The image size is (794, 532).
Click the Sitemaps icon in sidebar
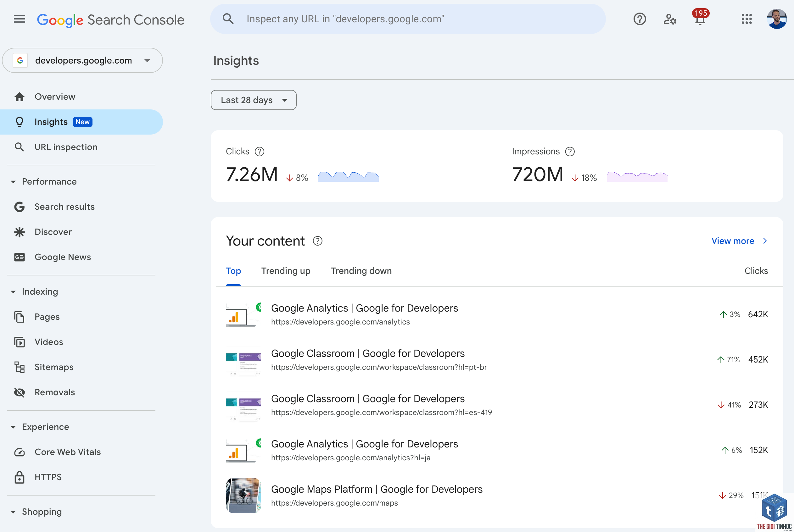[20, 367]
